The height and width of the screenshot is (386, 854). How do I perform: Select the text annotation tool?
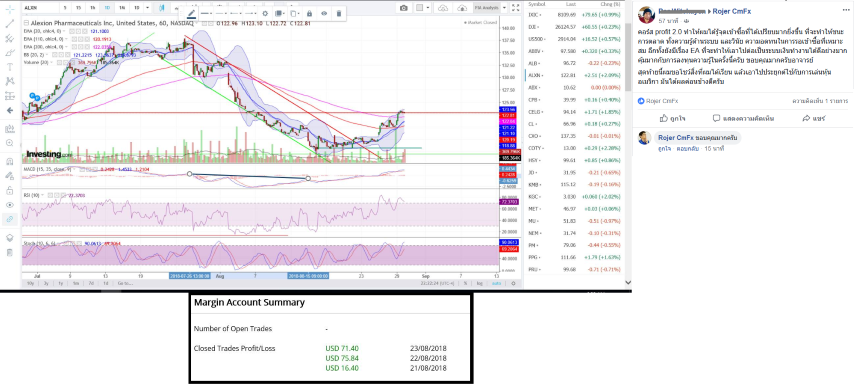(x=9, y=67)
